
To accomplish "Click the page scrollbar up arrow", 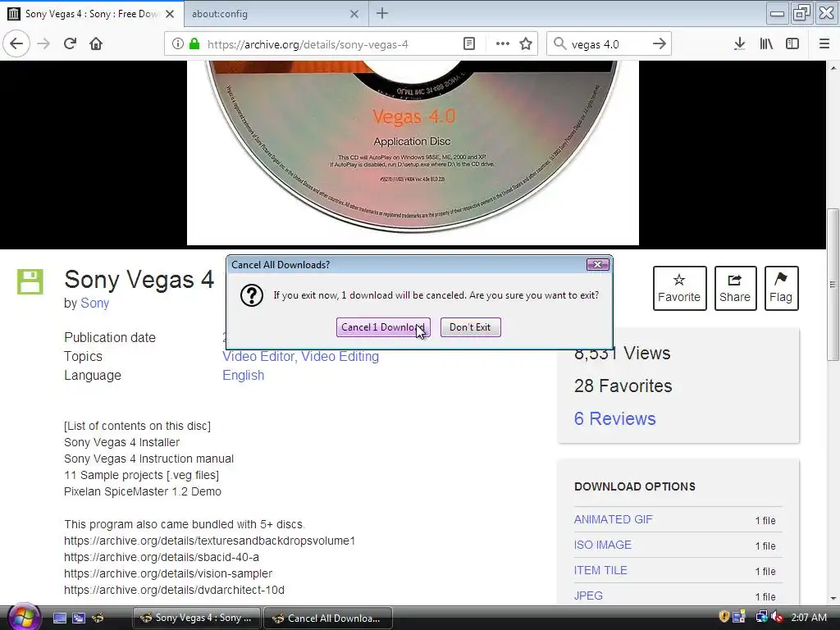I will coord(833,68).
